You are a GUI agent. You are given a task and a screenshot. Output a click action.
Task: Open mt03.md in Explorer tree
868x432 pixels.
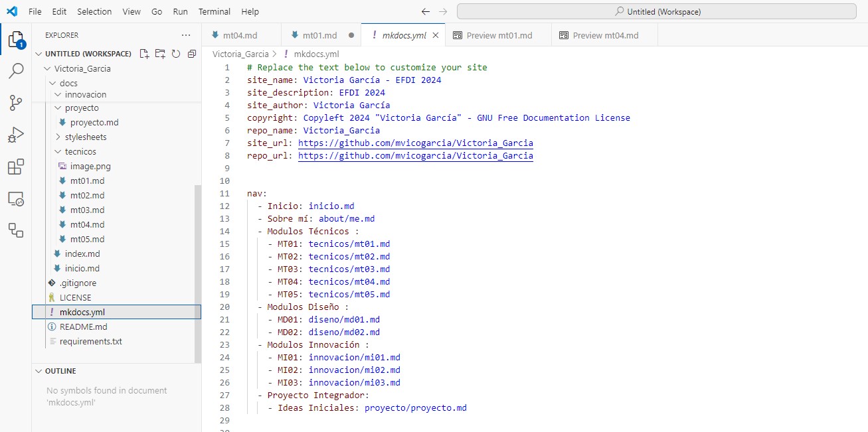[87, 210]
